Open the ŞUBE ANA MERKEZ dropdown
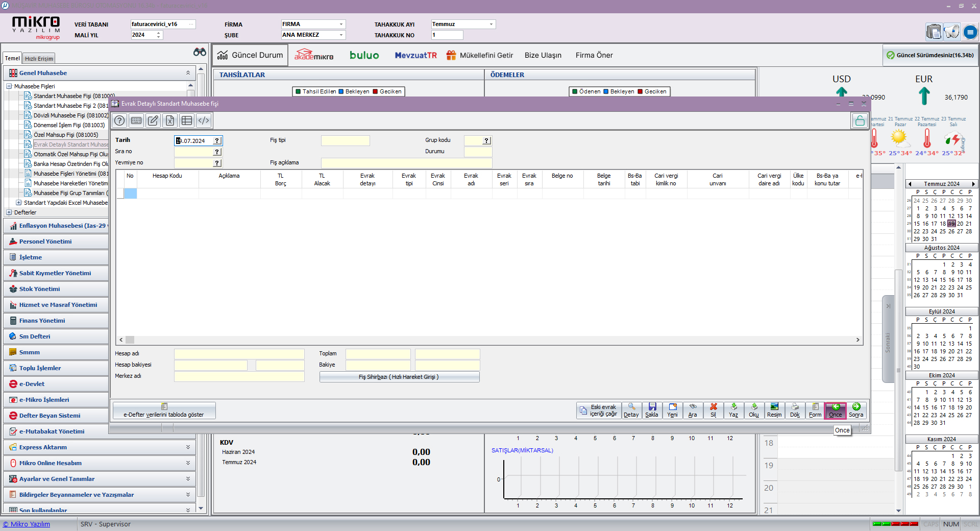 (341, 35)
